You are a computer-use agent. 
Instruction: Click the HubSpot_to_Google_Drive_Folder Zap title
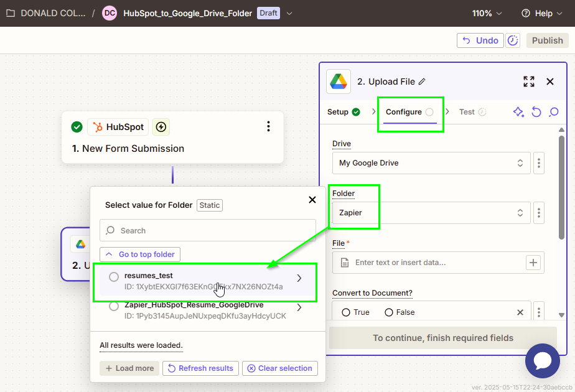tap(188, 13)
